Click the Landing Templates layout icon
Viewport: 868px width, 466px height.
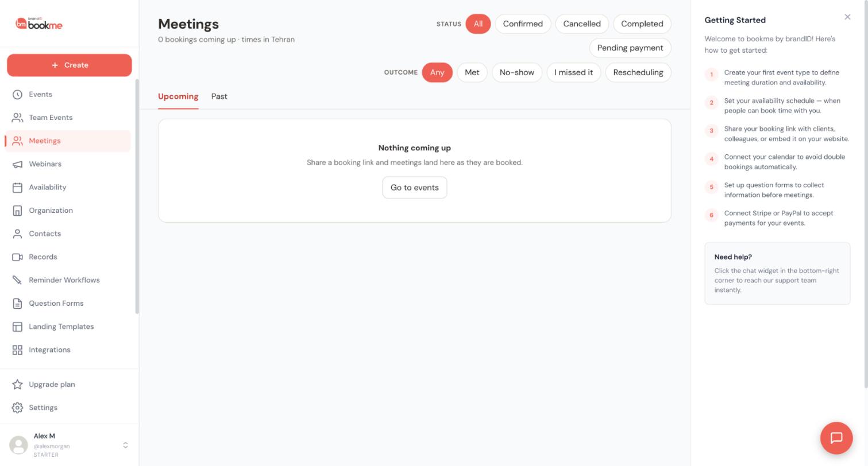[x=17, y=327]
